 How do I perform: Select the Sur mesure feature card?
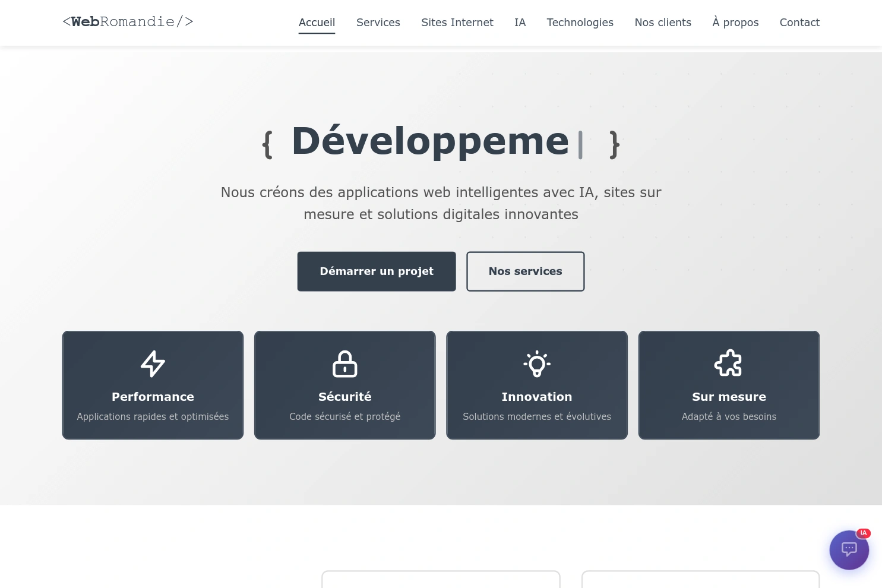click(x=729, y=385)
